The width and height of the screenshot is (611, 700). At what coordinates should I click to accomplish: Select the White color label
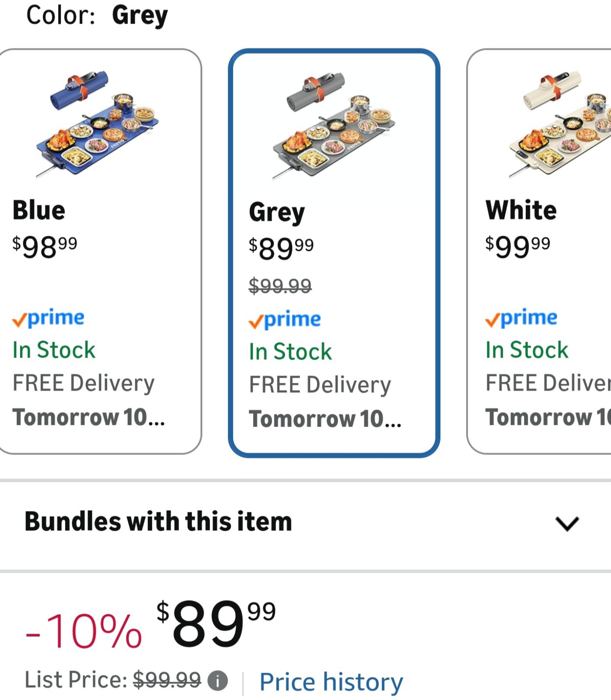pos(521,210)
